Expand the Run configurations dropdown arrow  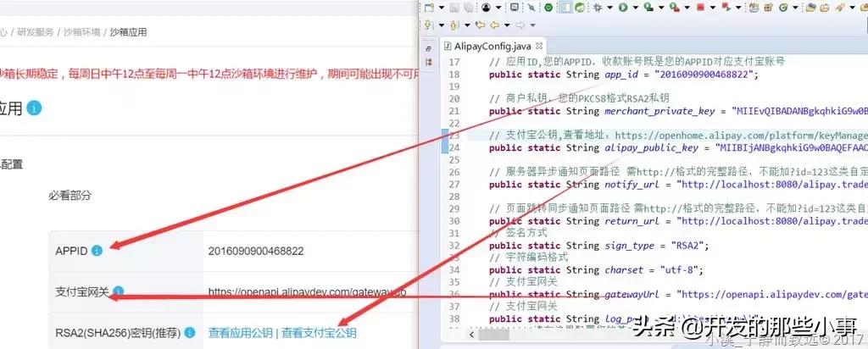click(x=636, y=7)
